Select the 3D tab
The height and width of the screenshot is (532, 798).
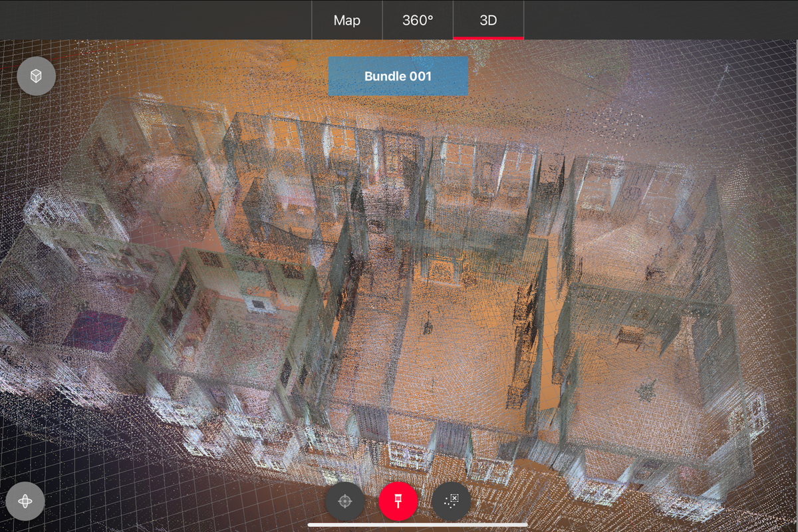(488, 20)
